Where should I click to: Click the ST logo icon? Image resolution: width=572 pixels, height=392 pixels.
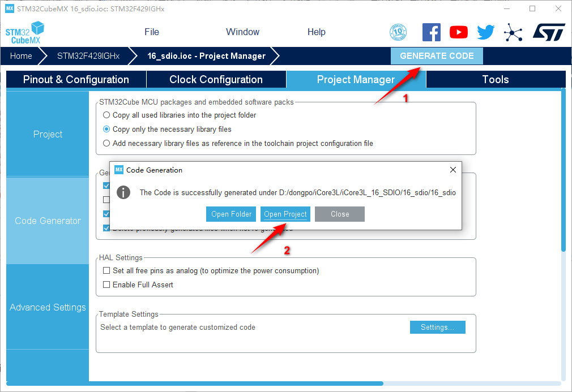click(x=548, y=32)
